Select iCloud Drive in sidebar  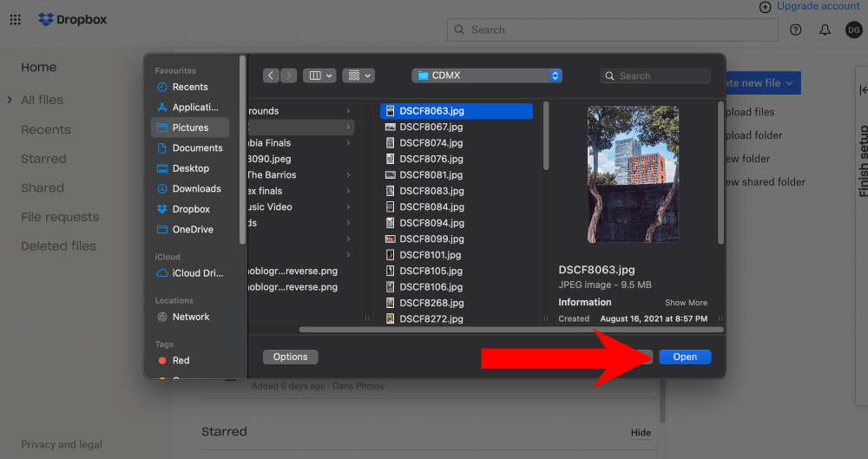pyautogui.click(x=190, y=273)
